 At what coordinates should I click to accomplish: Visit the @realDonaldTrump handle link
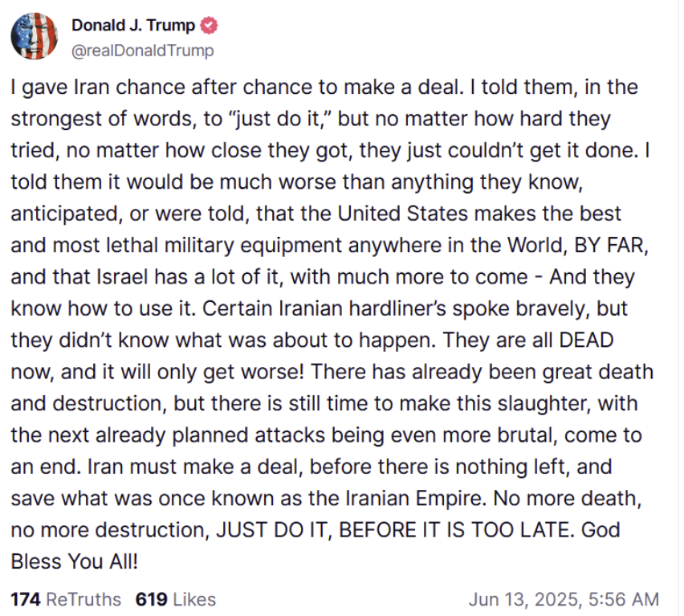pyautogui.click(x=143, y=51)
